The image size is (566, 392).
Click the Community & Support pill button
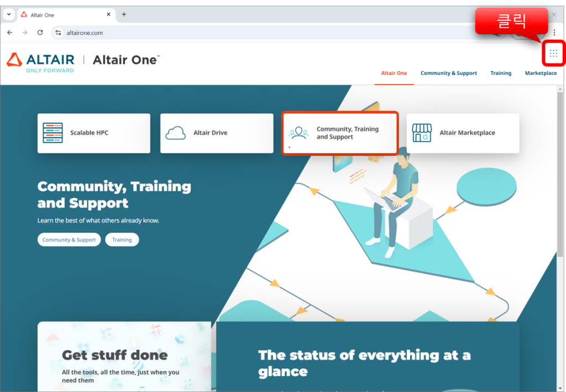click(69, 239)
